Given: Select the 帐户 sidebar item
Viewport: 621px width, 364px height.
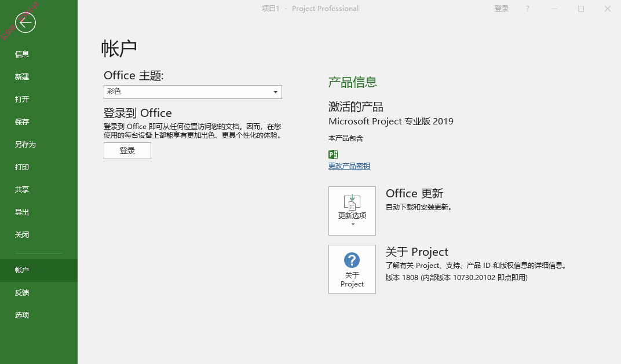Looking at the screenshot, I should pyautogui.click(x=39, y=270).
